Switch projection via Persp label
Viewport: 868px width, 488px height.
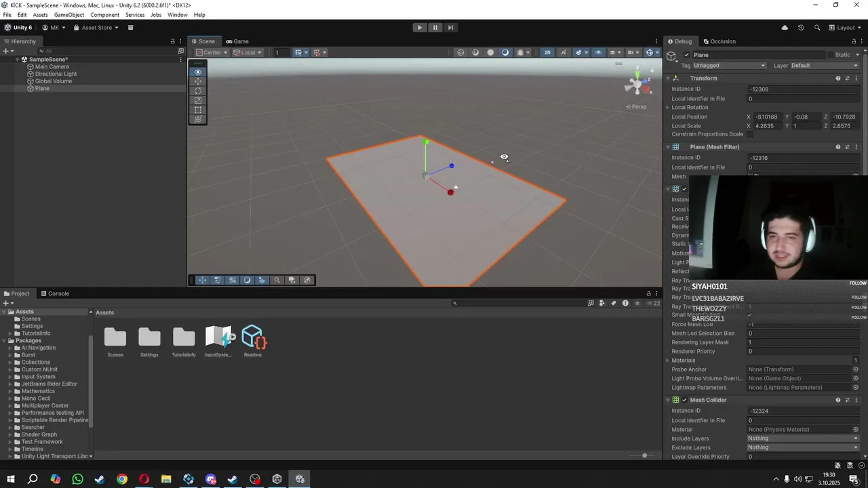[638, 106]
